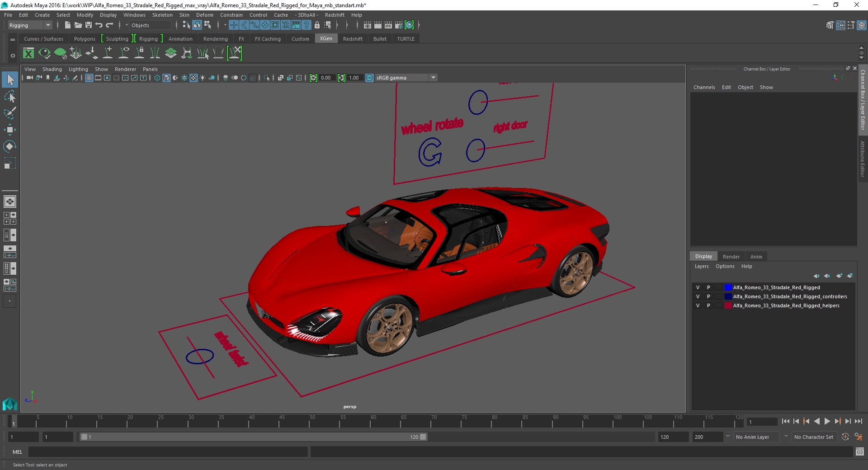Click the viewport gamma 1.00 field
This screenshot has width=868, height=470.
[x=354, y=78]
